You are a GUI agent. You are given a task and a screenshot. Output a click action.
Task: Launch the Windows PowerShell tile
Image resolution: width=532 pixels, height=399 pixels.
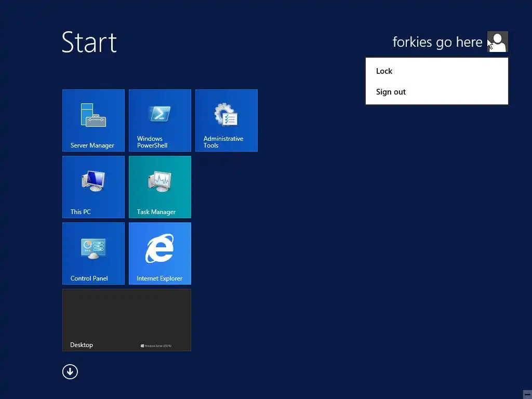[160, 121]
